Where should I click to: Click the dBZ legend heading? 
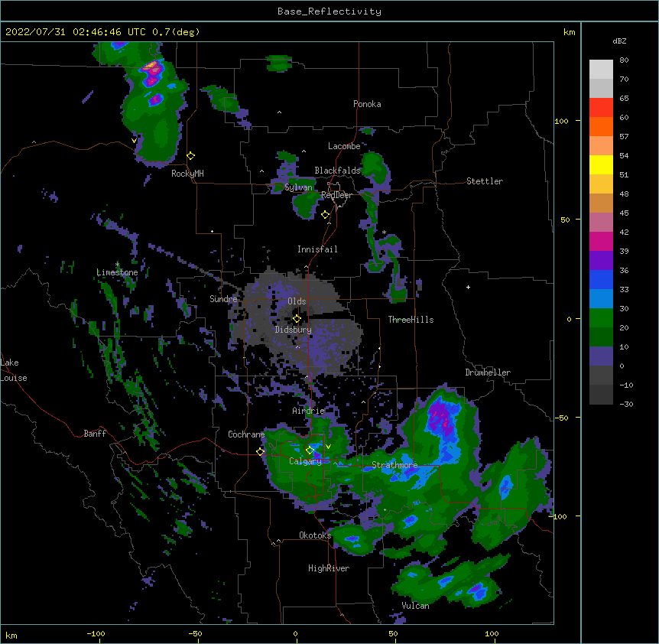(619, 41)
